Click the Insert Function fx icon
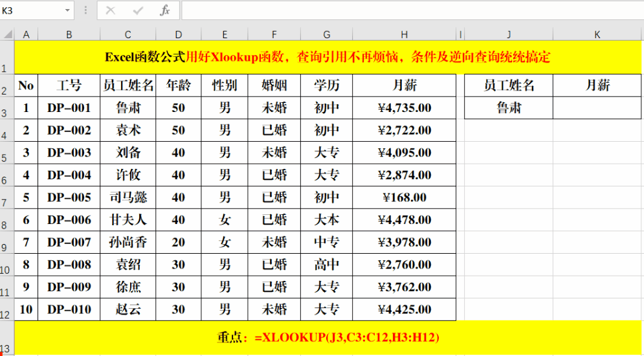This screenshot has width=644, height=356. [164, 10]
